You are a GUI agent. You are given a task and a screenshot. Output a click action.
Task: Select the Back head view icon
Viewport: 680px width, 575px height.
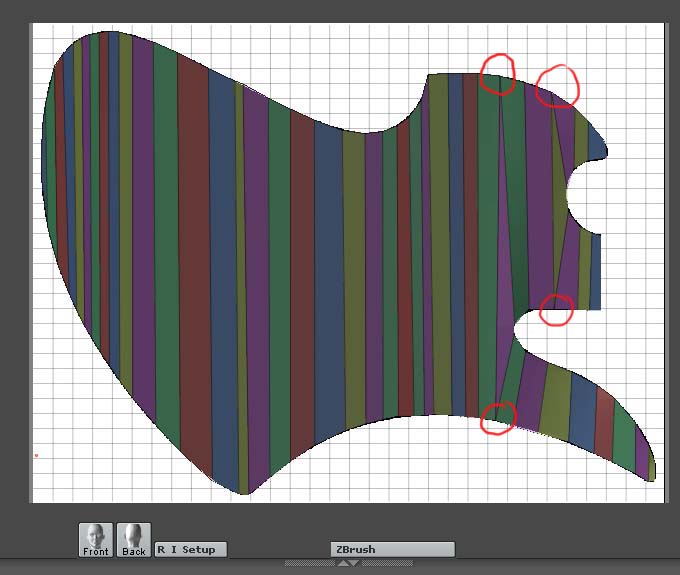pos(134,540)
